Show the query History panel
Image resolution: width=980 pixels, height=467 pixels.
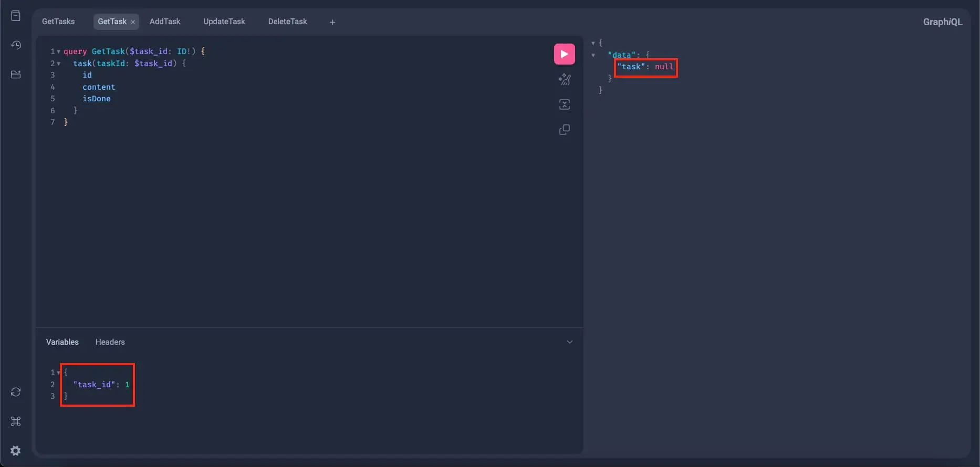point(16,45)
